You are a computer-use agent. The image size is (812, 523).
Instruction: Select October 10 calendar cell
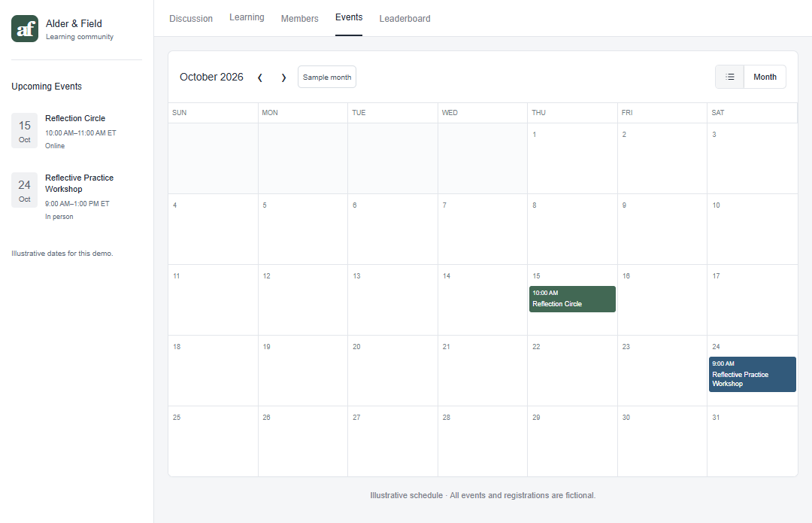[752, 229]
